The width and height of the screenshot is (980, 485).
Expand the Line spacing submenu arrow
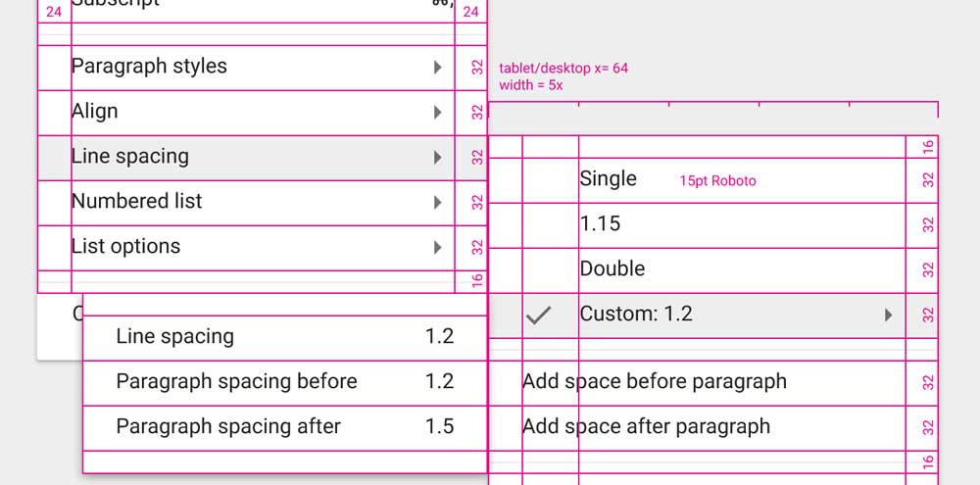click(x=437, y=158)
